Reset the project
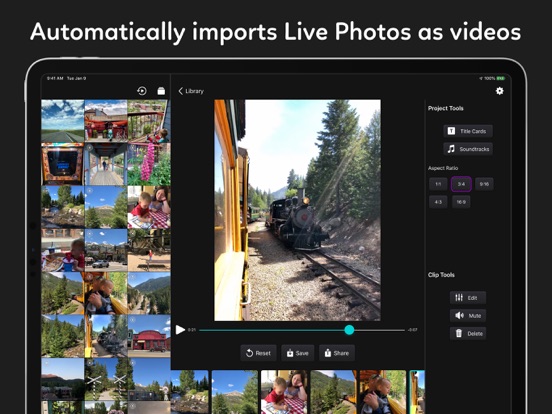552x414 pixels. [x=258, y=353]
